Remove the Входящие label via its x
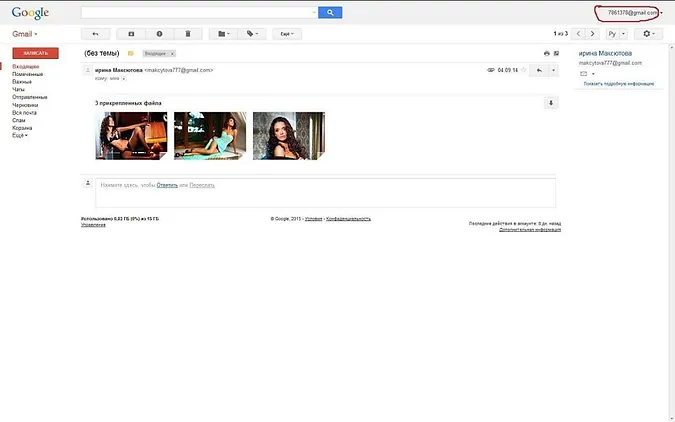Screen dimensions: 675x422 [172, 54]
